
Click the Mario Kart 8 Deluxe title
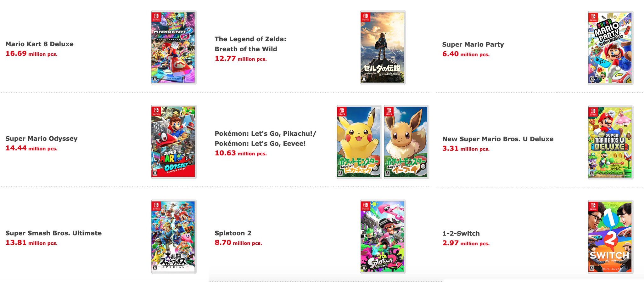[39, 44]
